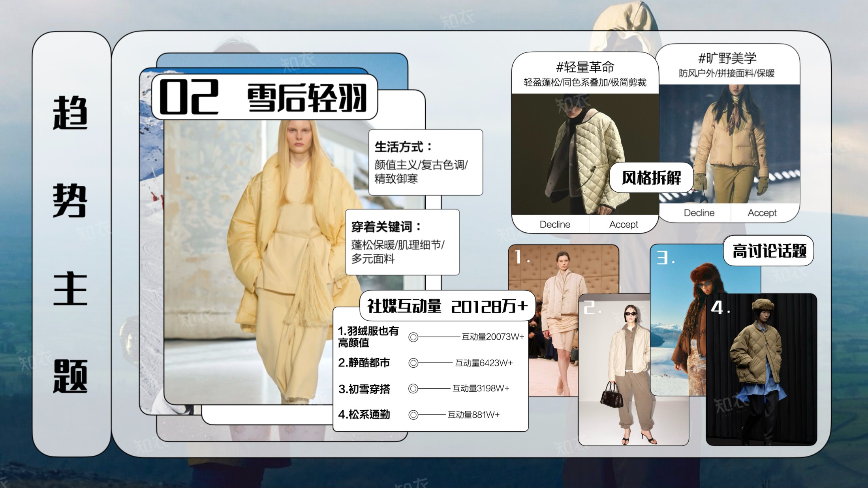Viewport: 868px width, 490px height.
Task: Open photo numbered 2 with sunglasses model
Action: (633, 370)
